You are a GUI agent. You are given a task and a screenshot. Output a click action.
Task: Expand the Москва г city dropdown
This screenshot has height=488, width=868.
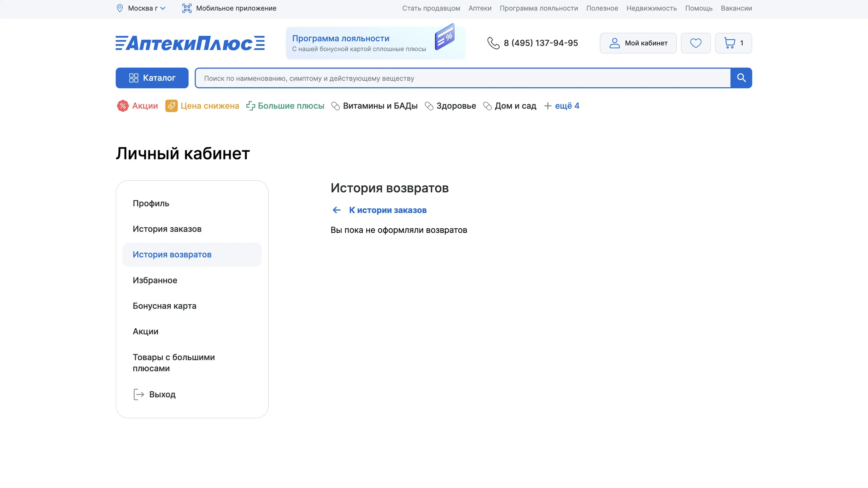click(146, 8)
